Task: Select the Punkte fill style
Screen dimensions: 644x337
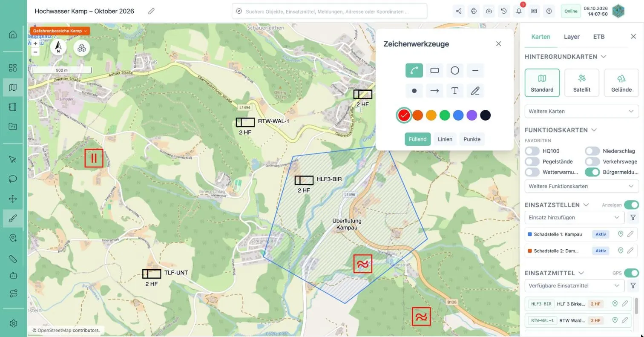Action: coord(472,139)
